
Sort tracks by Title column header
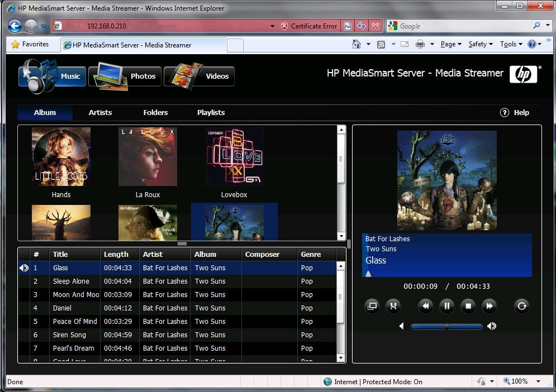74,254
